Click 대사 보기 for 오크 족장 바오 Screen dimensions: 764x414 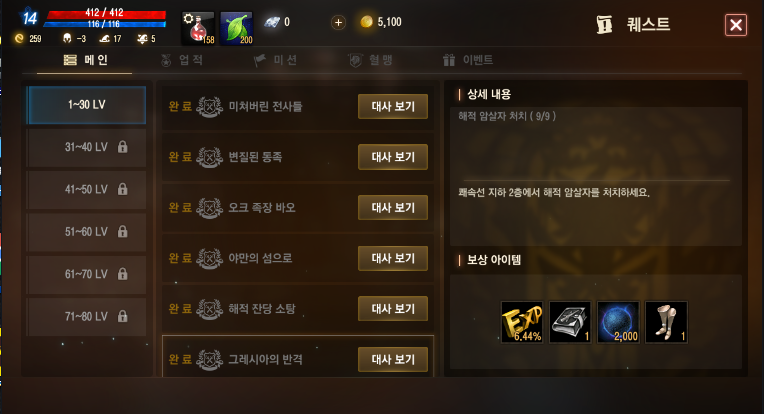click(x=393, y=207)
